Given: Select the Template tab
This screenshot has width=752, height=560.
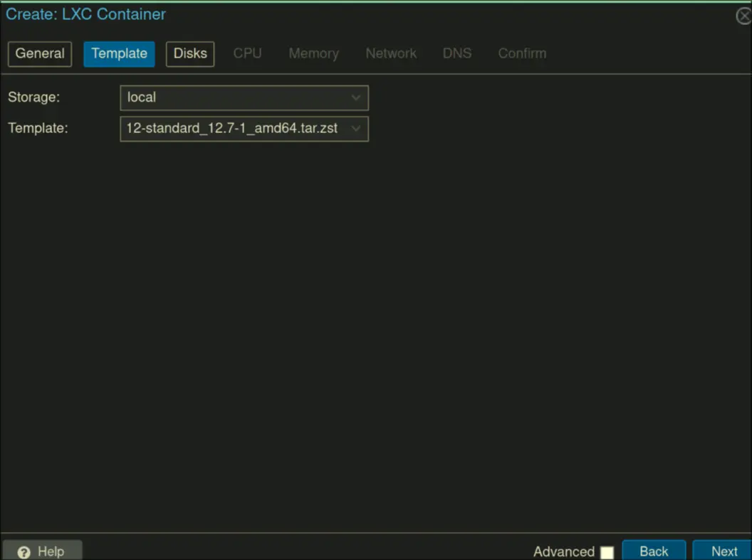Looking at the screenshot, I should (119, 53).
